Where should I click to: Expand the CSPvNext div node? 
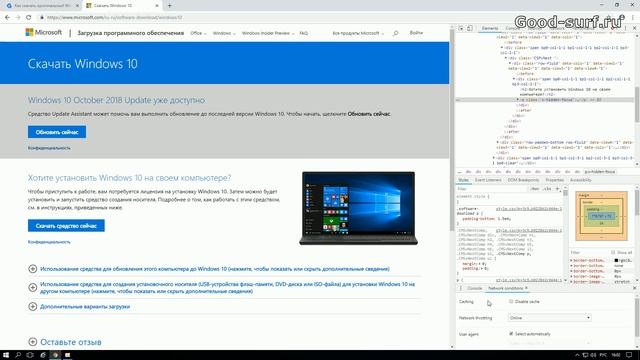click(x=506, y=58)
